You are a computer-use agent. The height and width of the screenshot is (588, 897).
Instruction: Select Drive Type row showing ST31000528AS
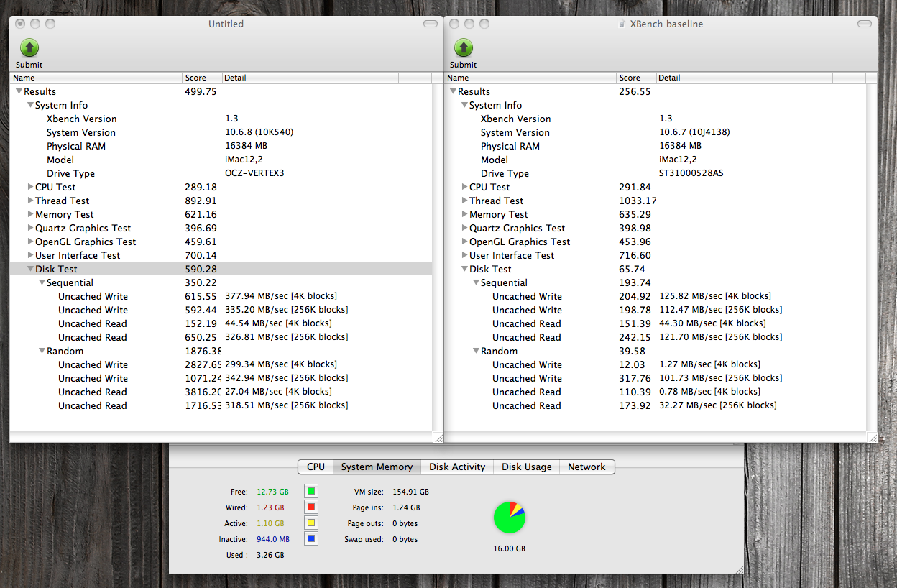coord(655,173)
